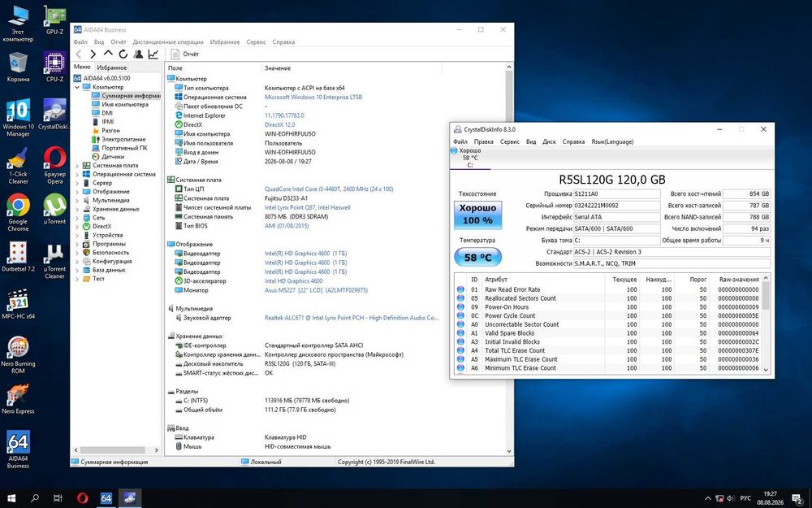Select Электропитание tree item
The height and width of the screenshot is (508, 812).
click(x=119, y=140)
